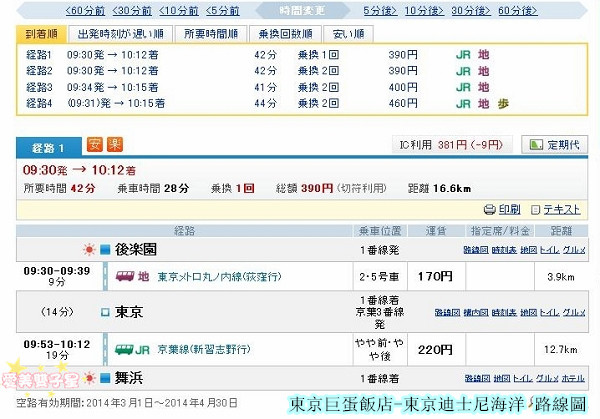Select 経路3 row in route summary
This screenshot has height=419, width=600.
pyautogui.click(x=302, y=87)
